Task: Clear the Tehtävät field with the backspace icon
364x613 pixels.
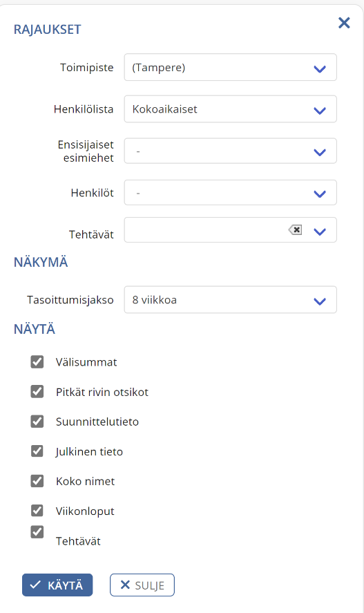Action: [x=295, y=230]
